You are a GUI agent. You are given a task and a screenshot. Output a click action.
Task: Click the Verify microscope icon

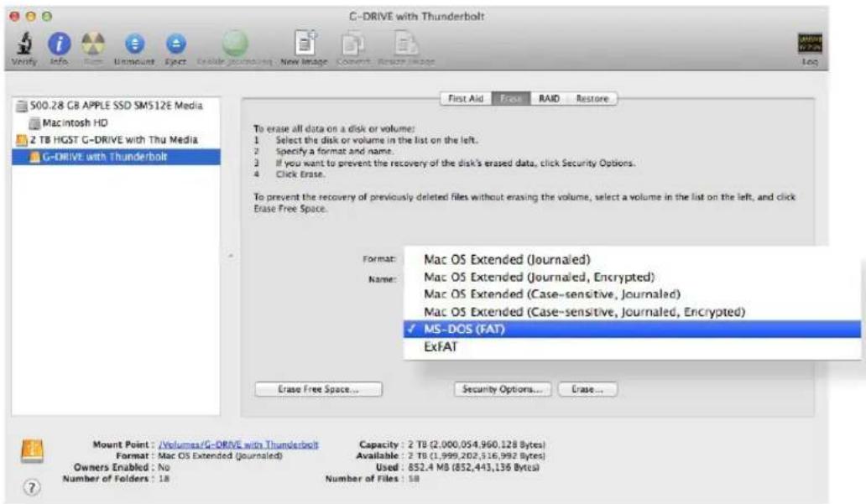pyautogui.click(x=23, y=43)
